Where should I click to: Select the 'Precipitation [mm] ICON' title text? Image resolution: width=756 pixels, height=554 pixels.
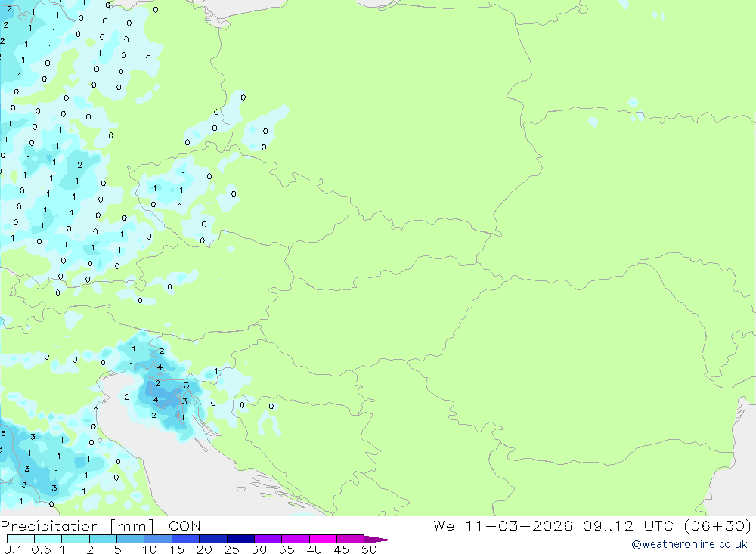101,526
